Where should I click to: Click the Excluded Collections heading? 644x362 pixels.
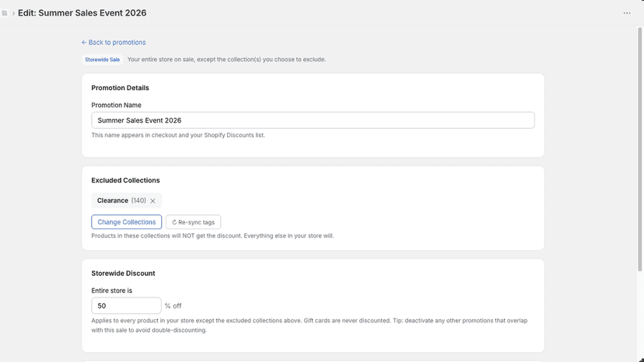click(125, 180)
